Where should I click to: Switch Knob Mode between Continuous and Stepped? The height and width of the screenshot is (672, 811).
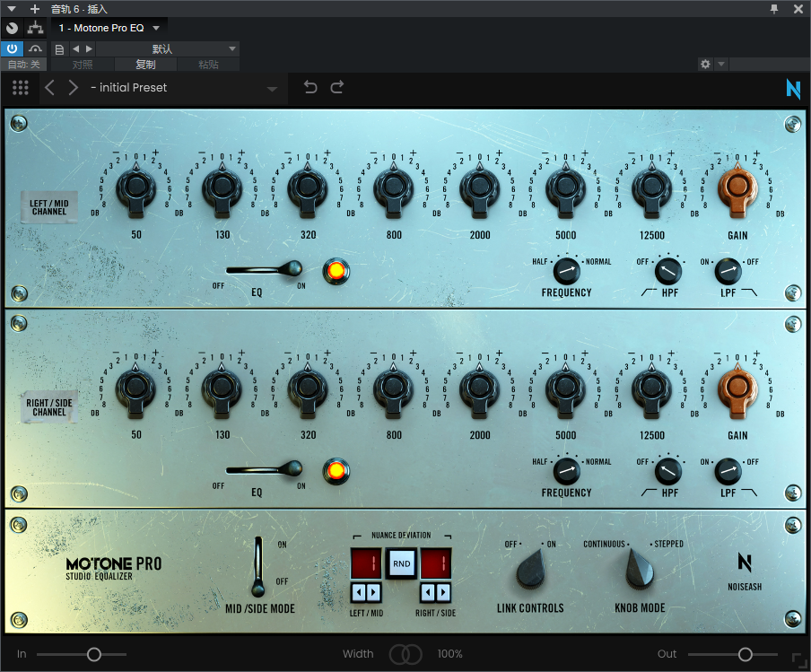640,570
